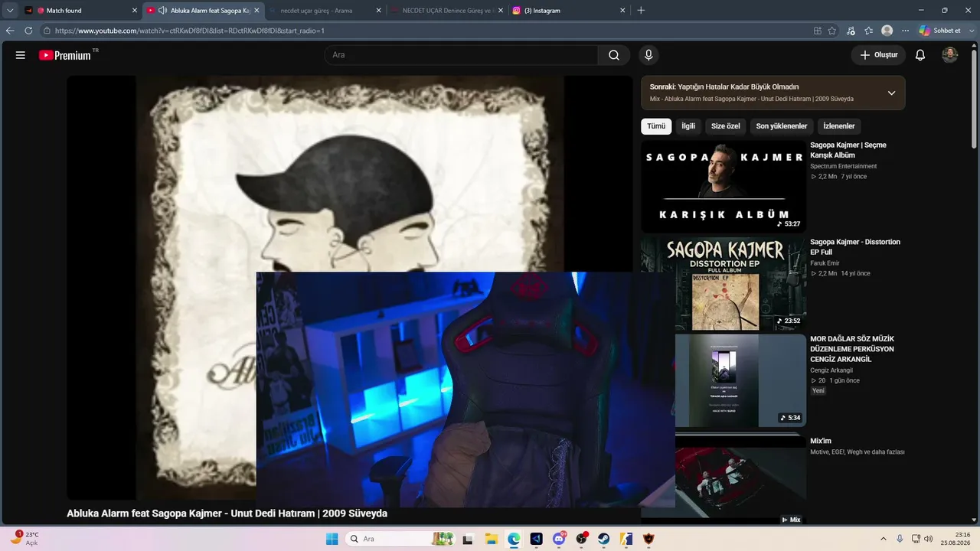Open the media control music note icon
Image resolution: width=980 pixels, height=551 pixels.
(851, 31)
